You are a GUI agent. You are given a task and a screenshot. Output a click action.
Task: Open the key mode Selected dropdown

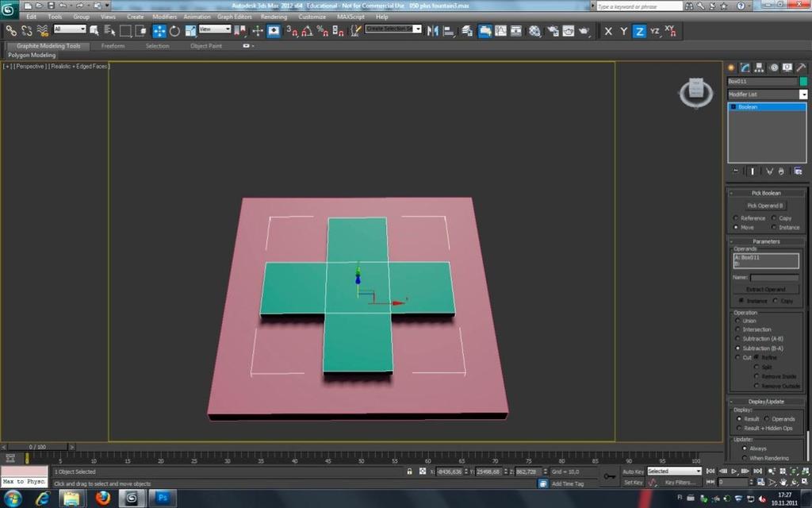[x=674, y=471]
